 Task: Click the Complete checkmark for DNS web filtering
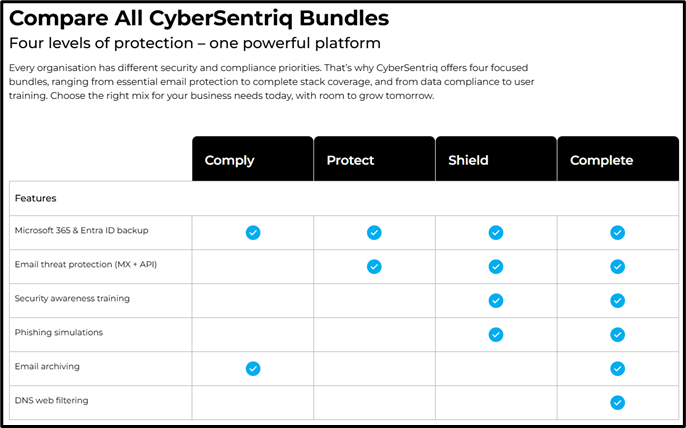[617, 403]
